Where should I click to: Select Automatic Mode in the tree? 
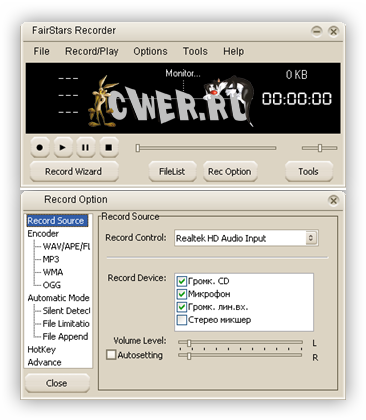[58, 298]
